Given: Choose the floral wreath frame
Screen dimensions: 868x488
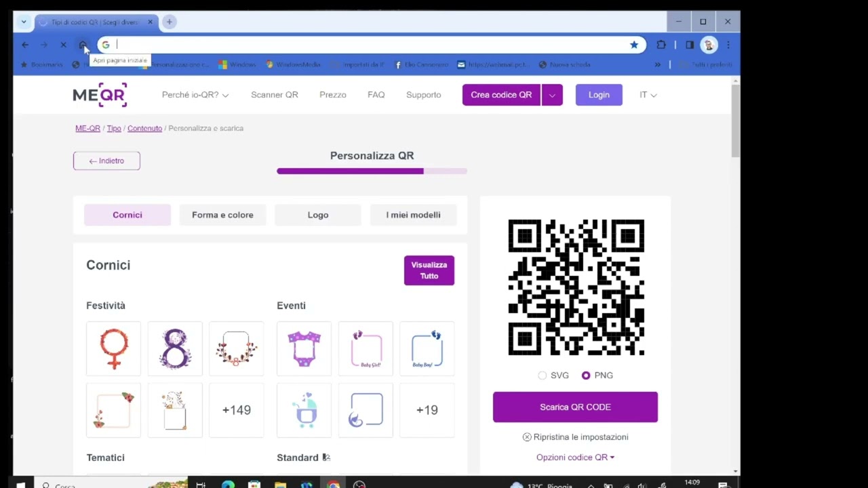Looking at the screenshot, I should pos(236,348).
